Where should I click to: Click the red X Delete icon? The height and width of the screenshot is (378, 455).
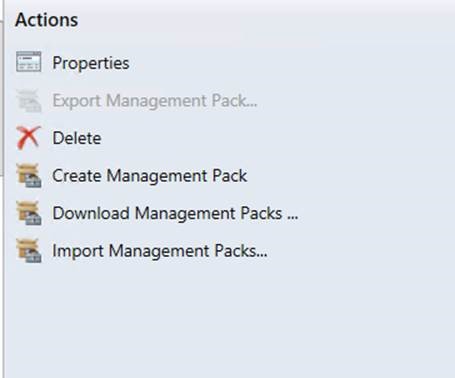pyautogui.click(x=29, y=138)
